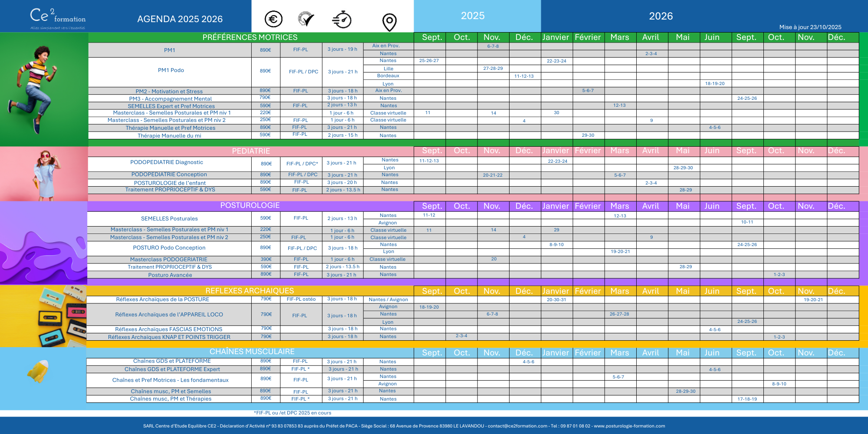Click the CHAÎNES MUSCULAIRE section header
The width and height of the screenshot is (868, 434).
(252, 352)
